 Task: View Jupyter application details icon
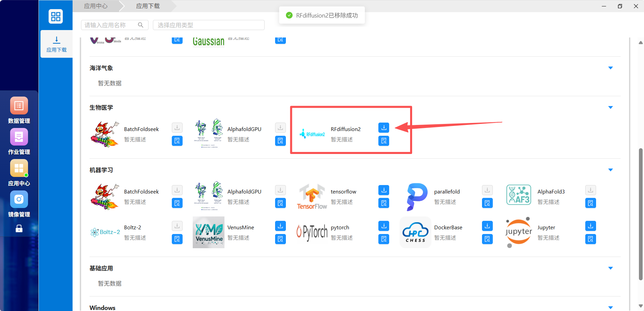[590, 239]
